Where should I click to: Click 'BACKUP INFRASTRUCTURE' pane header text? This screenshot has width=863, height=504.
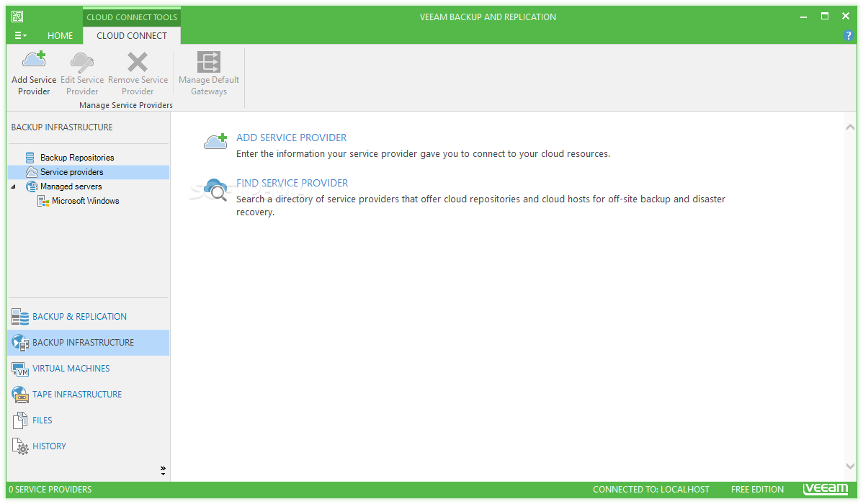[62, 127]
